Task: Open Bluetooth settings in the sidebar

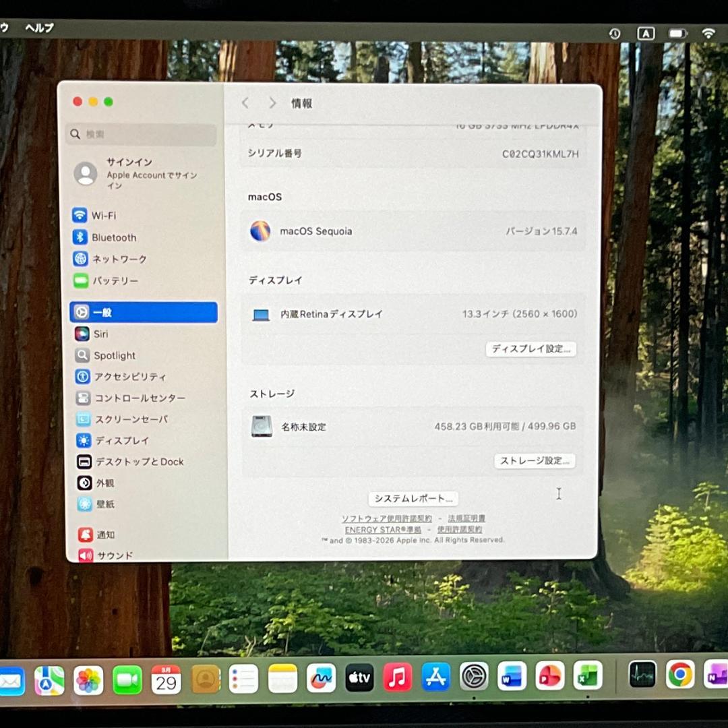Action: (x=113, y=237)
